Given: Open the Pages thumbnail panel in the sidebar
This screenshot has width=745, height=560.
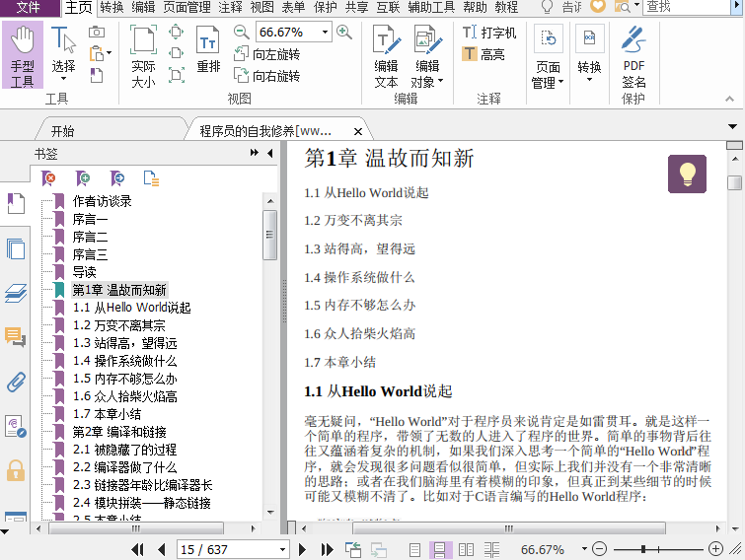Looking at the screenshot, I should point(16,248).
